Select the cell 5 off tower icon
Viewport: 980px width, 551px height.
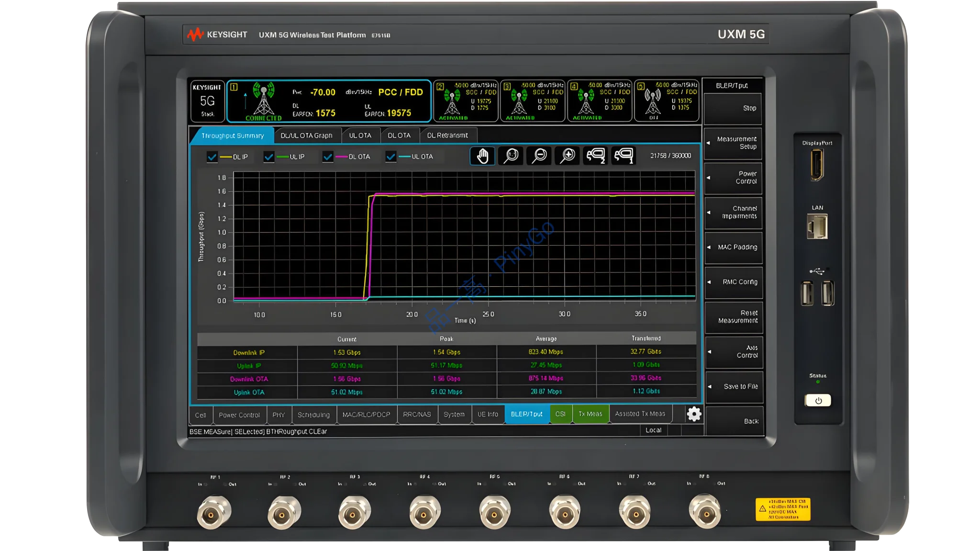point(653,101)
